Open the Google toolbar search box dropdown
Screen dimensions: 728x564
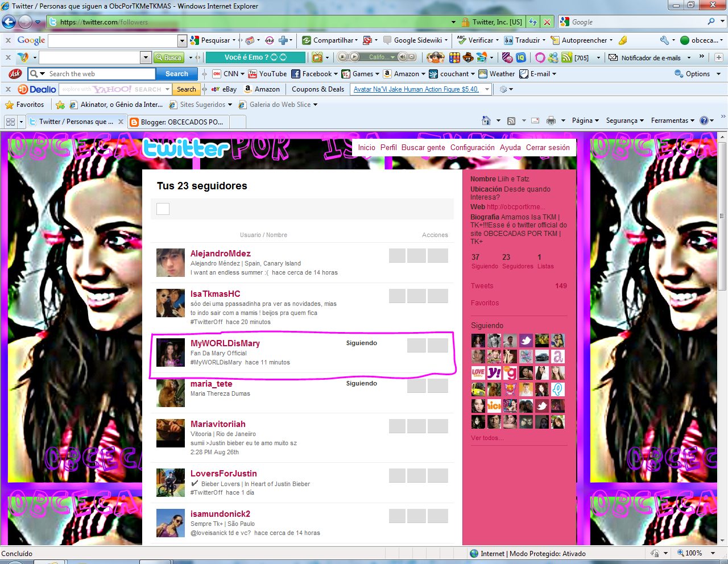pyautogui.click(x=182, y=40)
